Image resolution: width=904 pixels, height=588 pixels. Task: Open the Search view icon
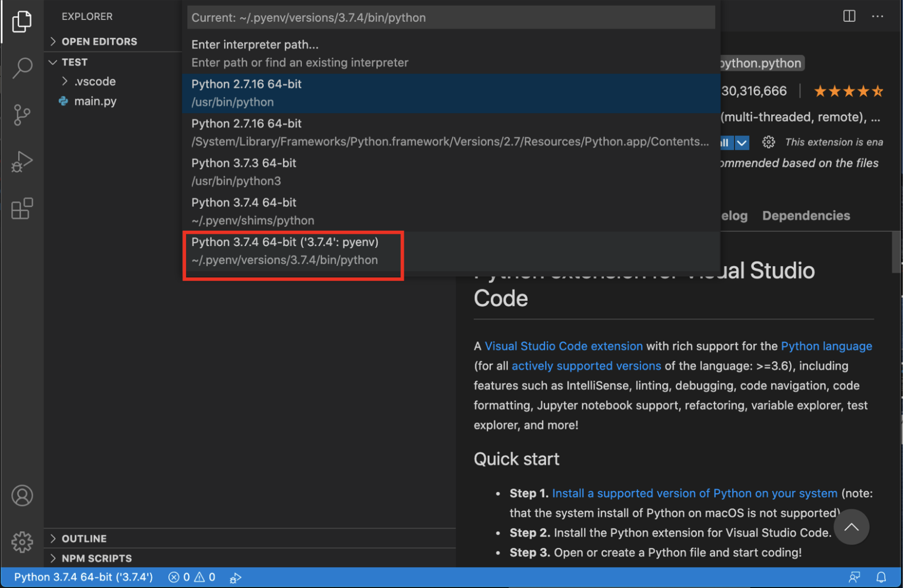coord(22,68)
